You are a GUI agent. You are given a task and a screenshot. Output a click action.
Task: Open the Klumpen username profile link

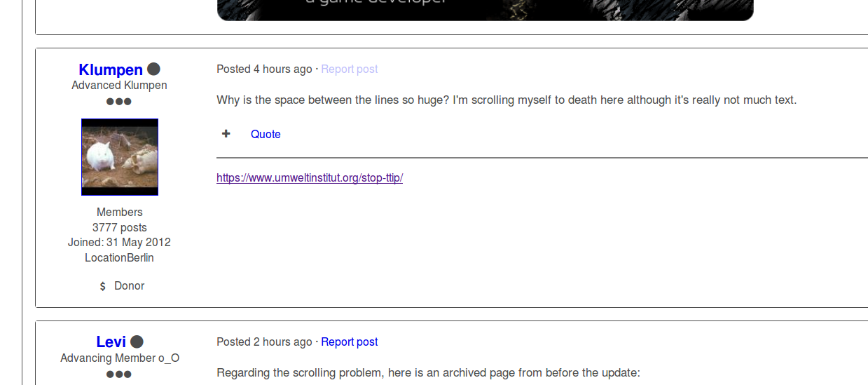click(111, 69)
